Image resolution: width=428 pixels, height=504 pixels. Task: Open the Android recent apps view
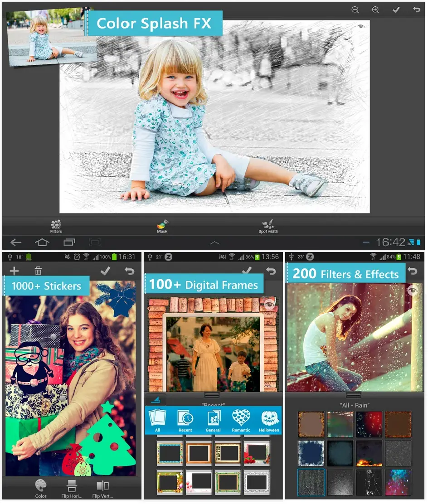[69, 242]
